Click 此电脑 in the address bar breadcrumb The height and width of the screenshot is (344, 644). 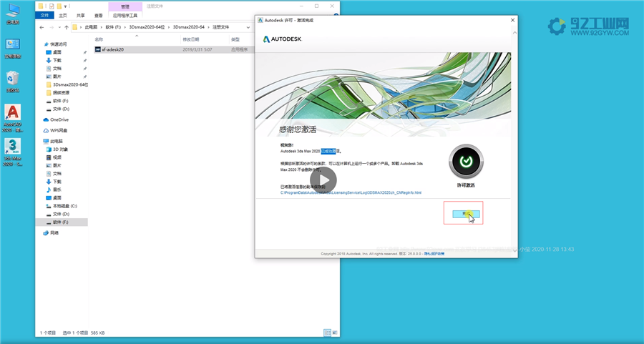[x=91, y=27]
